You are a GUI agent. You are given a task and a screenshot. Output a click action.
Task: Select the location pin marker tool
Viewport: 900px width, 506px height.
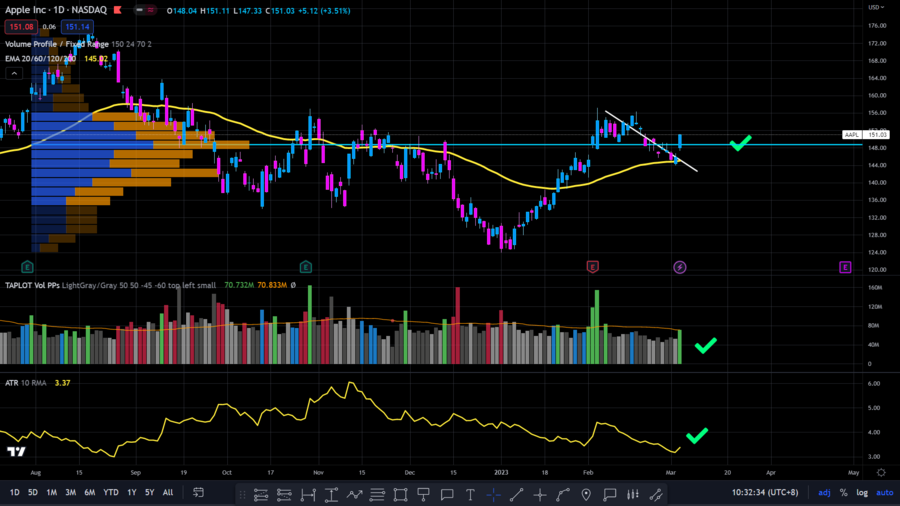tap(586, 494)
